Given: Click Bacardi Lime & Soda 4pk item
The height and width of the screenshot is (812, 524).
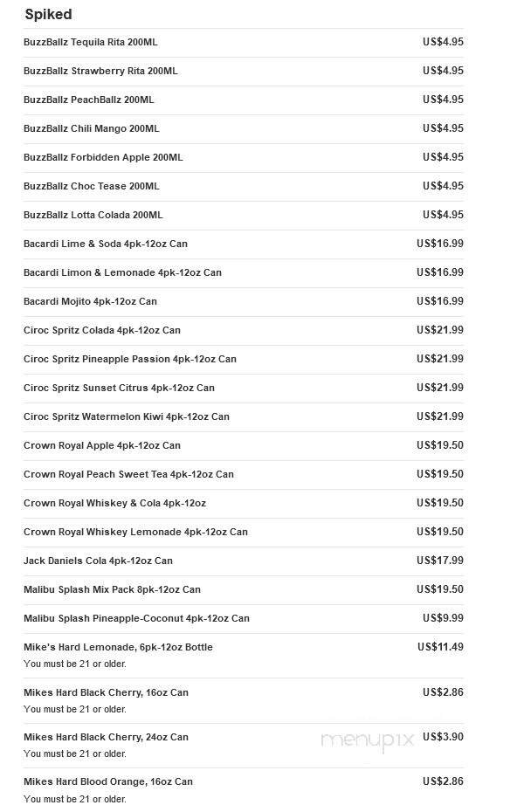Looking at the screenshot, I should [x=105, y=244].
